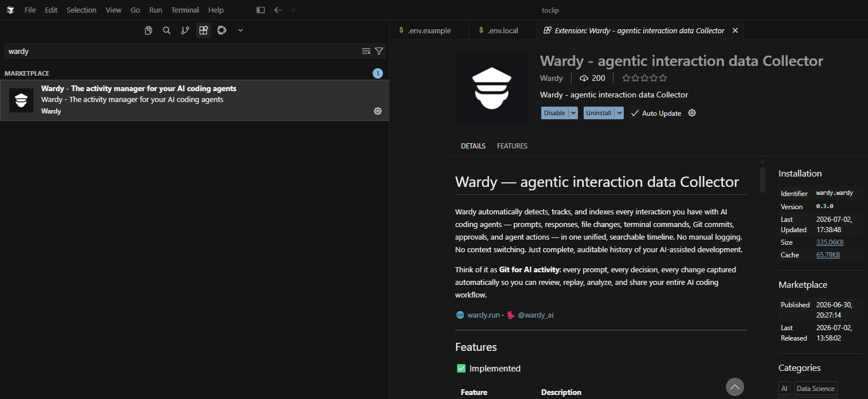The image size is (868, 399).
Task: Click the Disable button
Action: (554, 113)
